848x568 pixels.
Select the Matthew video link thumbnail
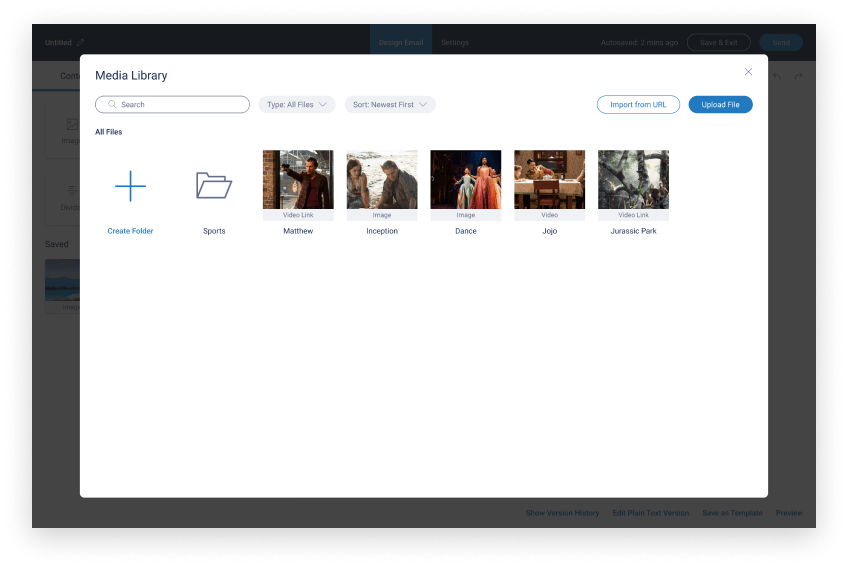click(298, 180)
